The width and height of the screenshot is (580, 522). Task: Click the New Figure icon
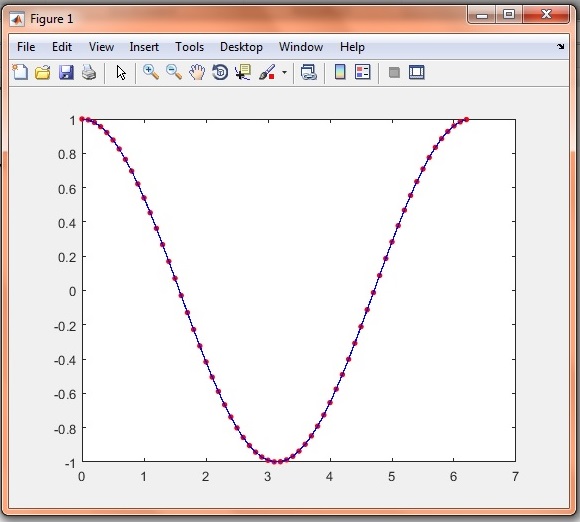(x=20, y=72)
